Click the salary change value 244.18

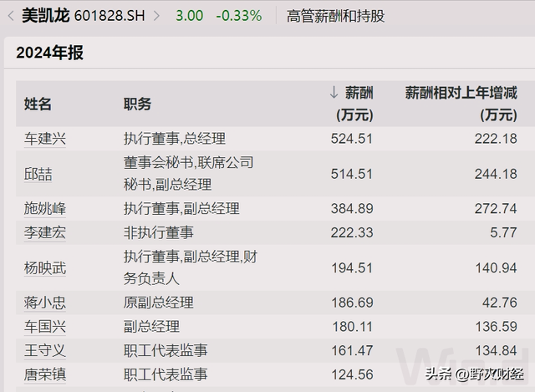pos(496,174)
